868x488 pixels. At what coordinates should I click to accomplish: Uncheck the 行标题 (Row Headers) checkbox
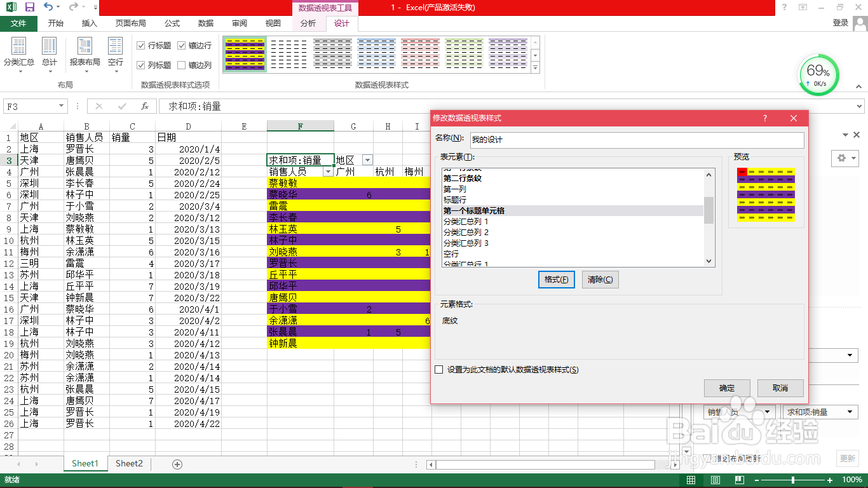pos(140,45)
